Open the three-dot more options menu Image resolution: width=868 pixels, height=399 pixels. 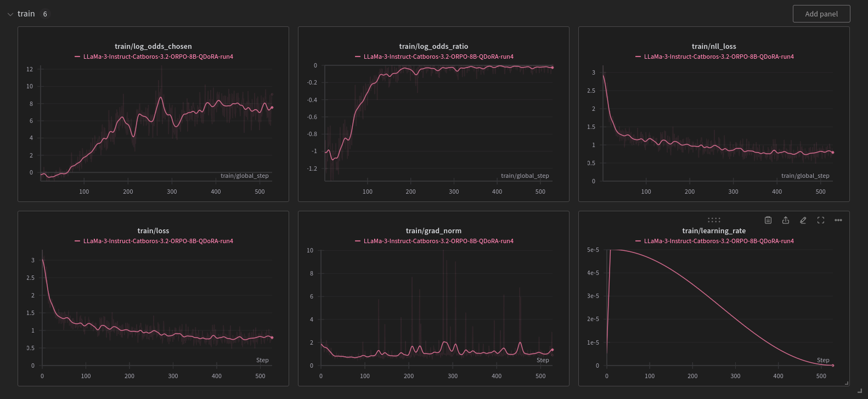click(838, 220)
